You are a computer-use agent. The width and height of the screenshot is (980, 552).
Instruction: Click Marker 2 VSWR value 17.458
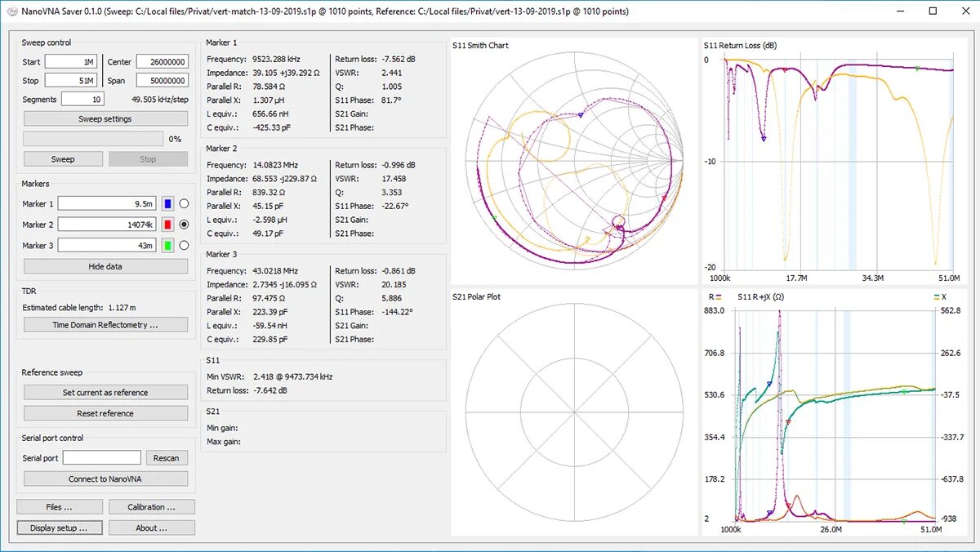pos(394,179)
